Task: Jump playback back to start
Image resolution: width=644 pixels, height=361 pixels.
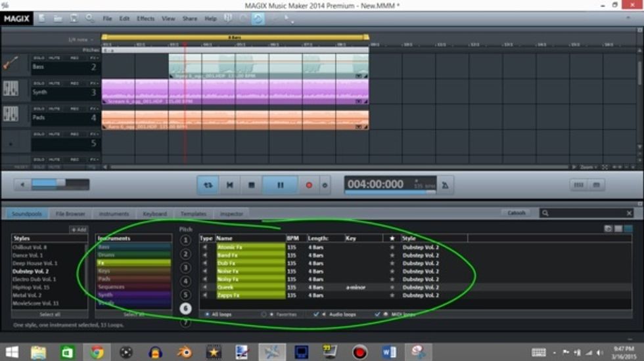Action: (230, 185)
